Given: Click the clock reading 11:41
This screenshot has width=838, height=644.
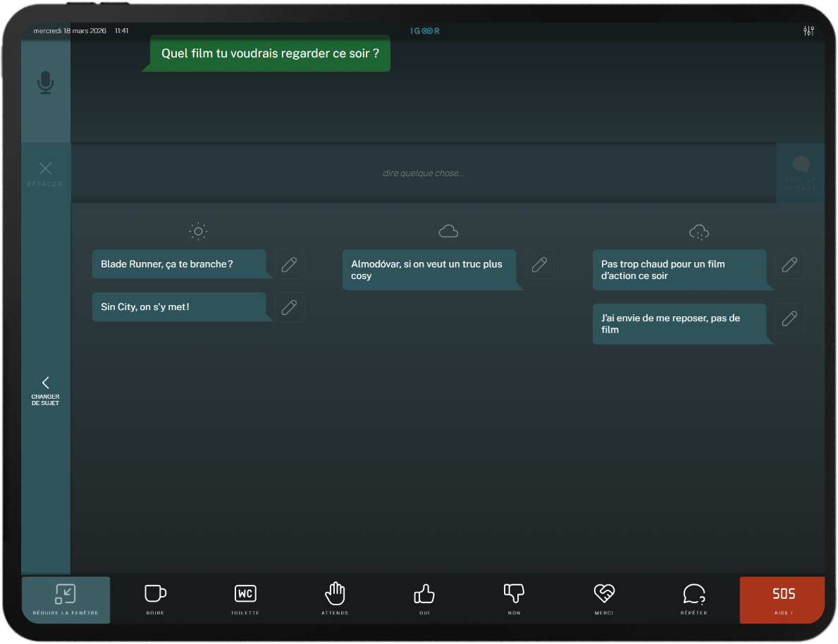Looking at the screenshot, I should [122, 31].
